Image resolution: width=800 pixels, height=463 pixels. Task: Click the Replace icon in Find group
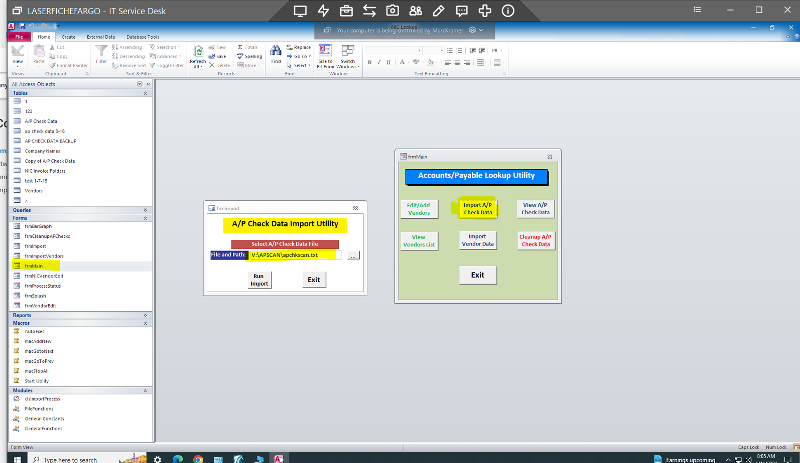tap(298, 47)
